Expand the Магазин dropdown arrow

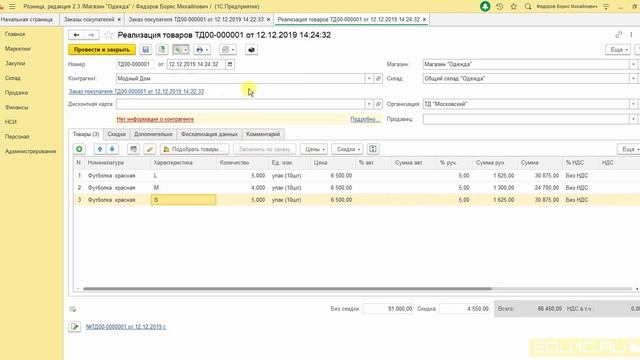633,64
